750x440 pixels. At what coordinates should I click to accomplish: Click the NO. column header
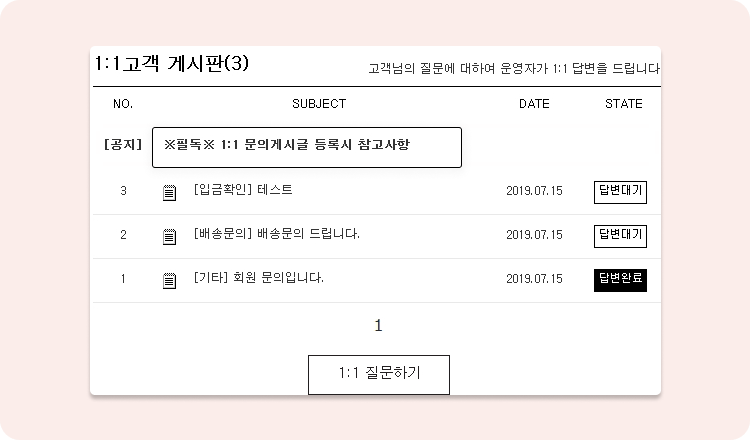click(123, 104)
